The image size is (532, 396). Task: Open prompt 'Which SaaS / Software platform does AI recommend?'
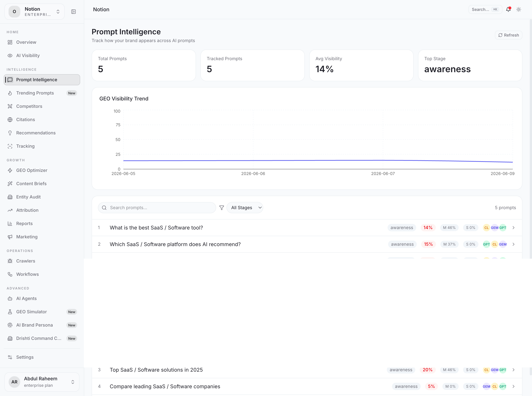point(175,244)
